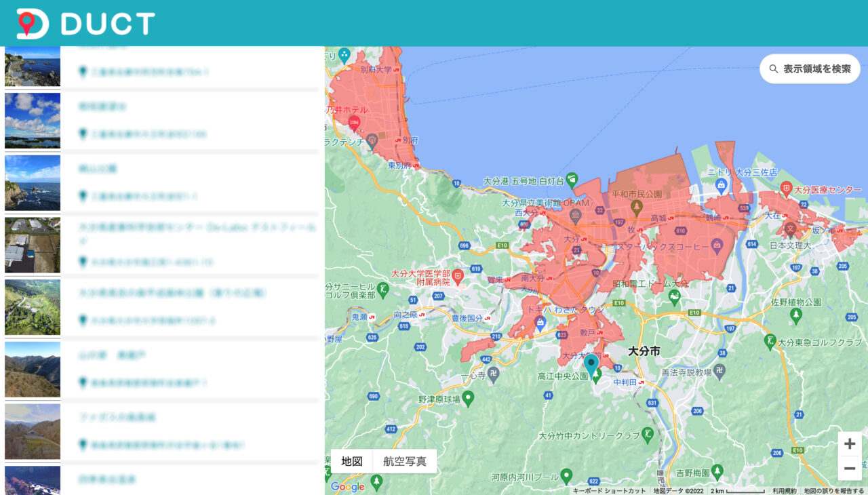Open the Google logo link on map
This screenshot has height=495, width=868.
347,486
